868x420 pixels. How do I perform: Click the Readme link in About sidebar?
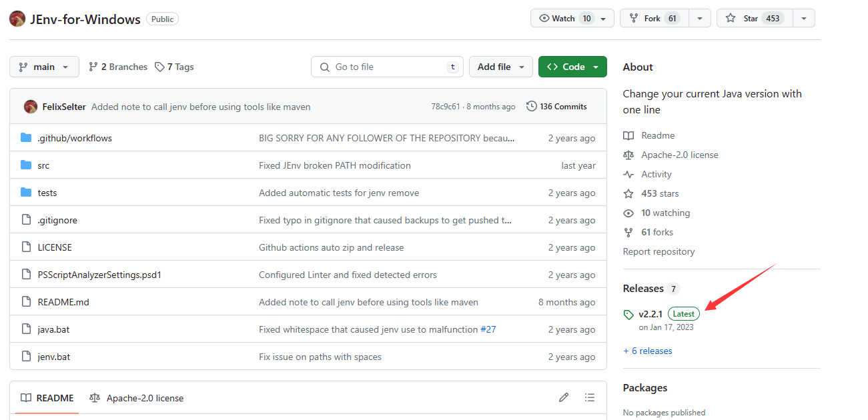pos(658,135)
